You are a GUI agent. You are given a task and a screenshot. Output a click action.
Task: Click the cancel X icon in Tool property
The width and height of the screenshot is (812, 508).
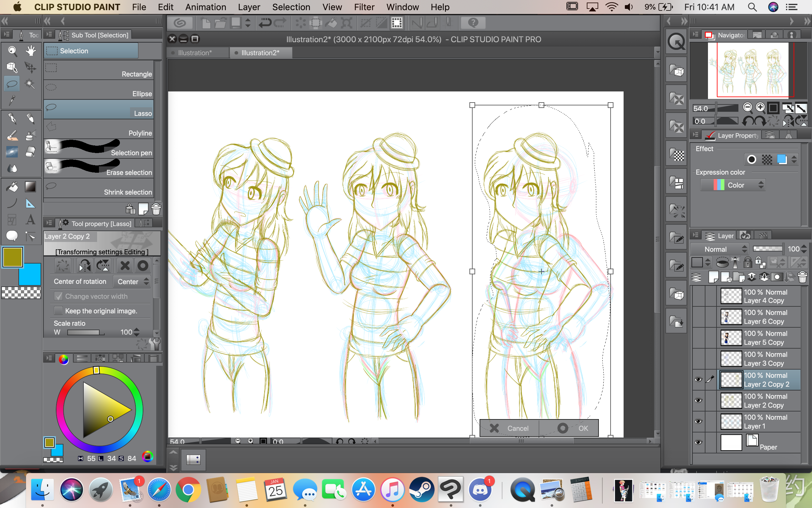click(x=125, y=266)
